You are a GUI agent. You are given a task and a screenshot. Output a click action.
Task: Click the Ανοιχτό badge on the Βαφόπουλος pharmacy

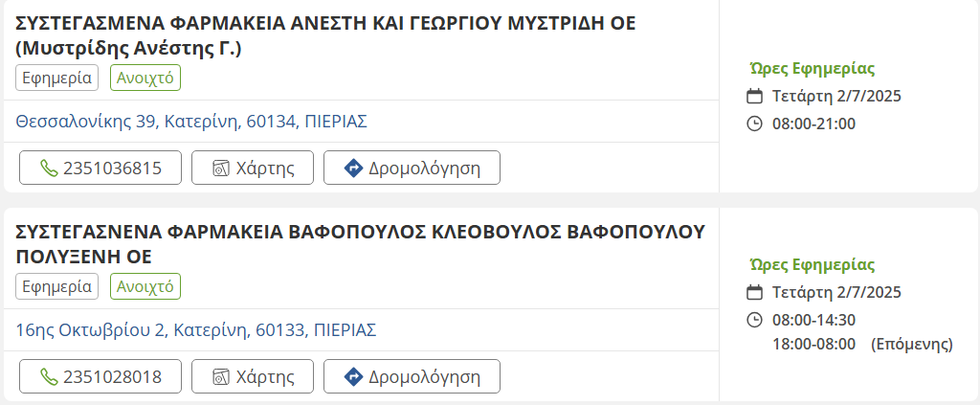145,286
